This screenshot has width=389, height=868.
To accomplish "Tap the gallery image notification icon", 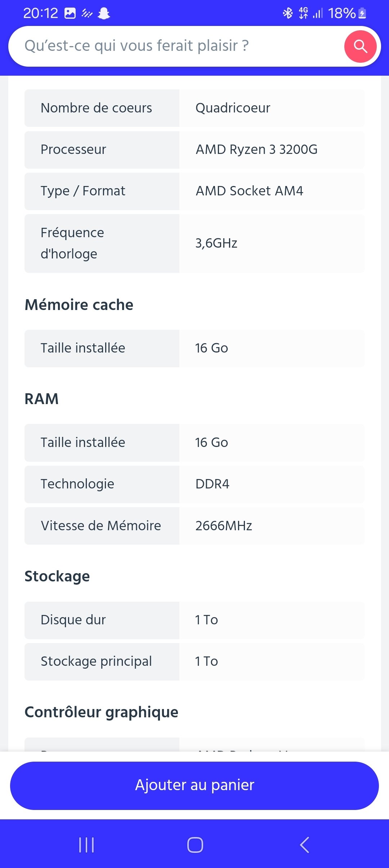I will [70, 14].
